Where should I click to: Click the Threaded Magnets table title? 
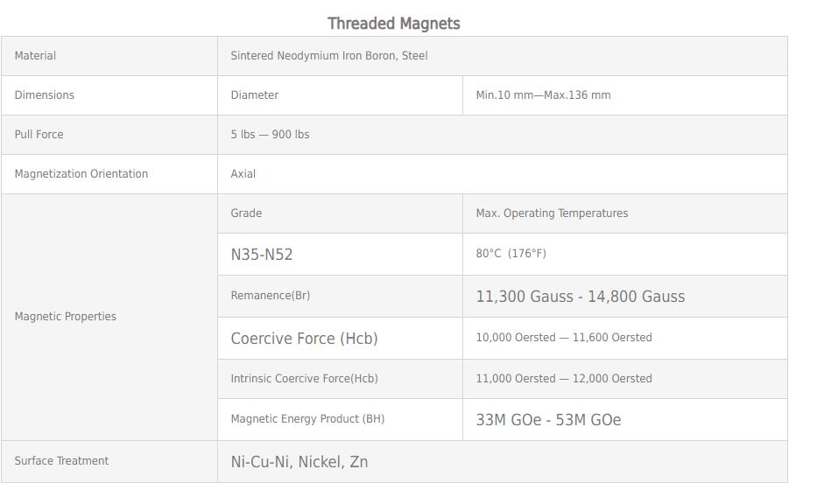click(x=393, y=24)
